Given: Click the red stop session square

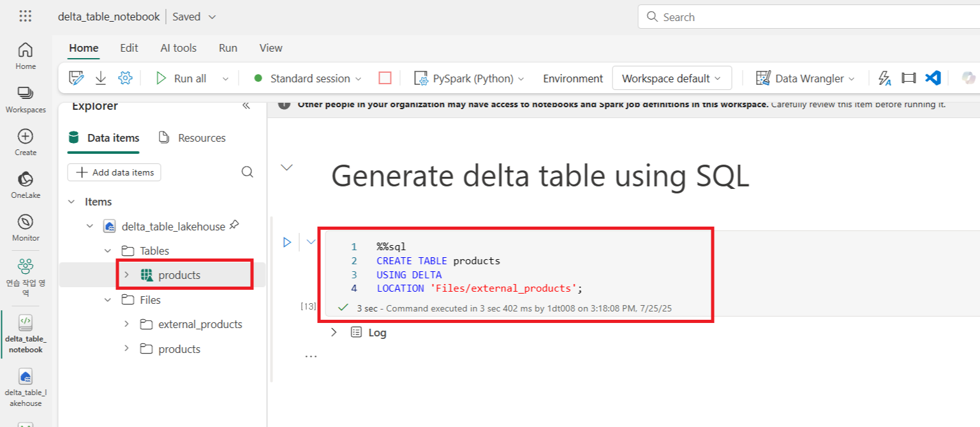Looking at the screenshot, I should click(x=385, y=78).
